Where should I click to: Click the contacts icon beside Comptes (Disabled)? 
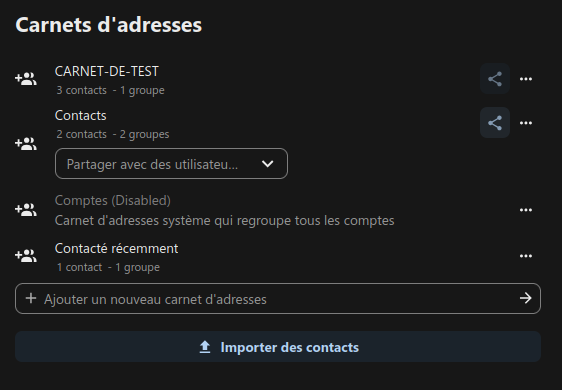click(26, 210)
